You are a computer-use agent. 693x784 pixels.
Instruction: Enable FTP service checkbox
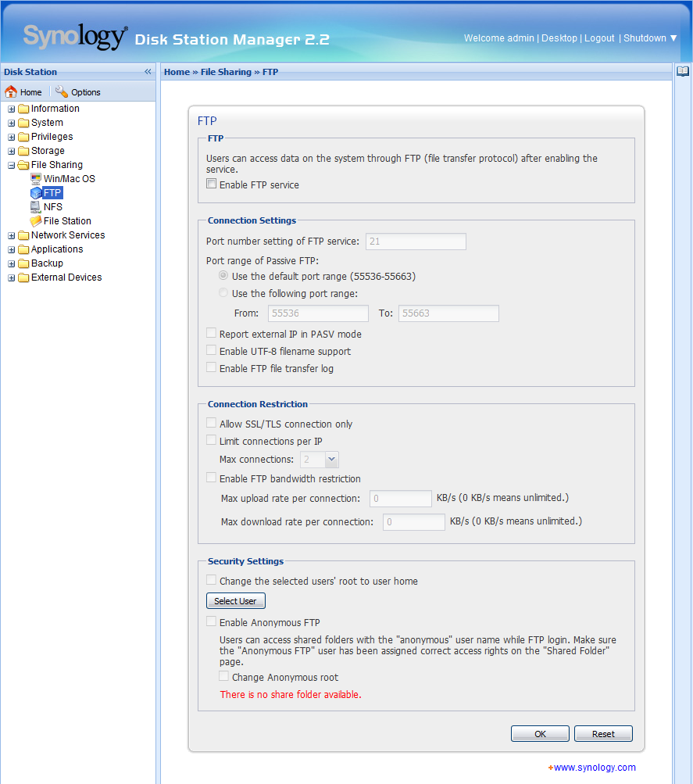coord(212,184)
